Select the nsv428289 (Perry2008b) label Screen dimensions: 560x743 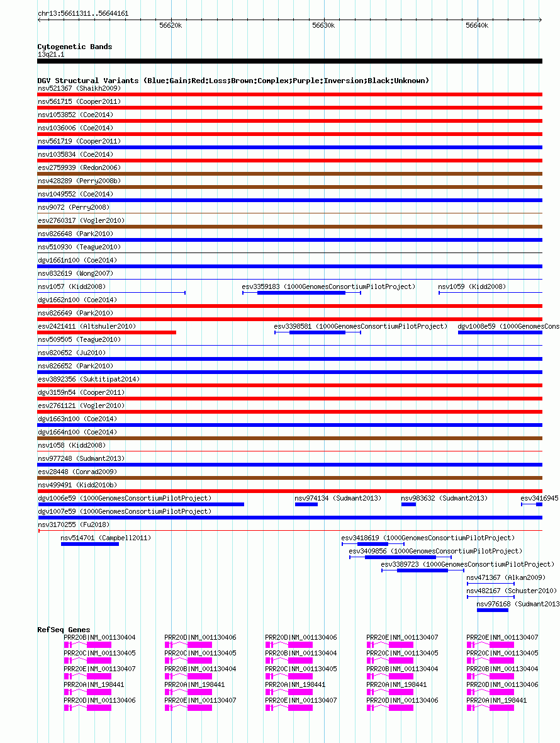(x=79, y=181)
